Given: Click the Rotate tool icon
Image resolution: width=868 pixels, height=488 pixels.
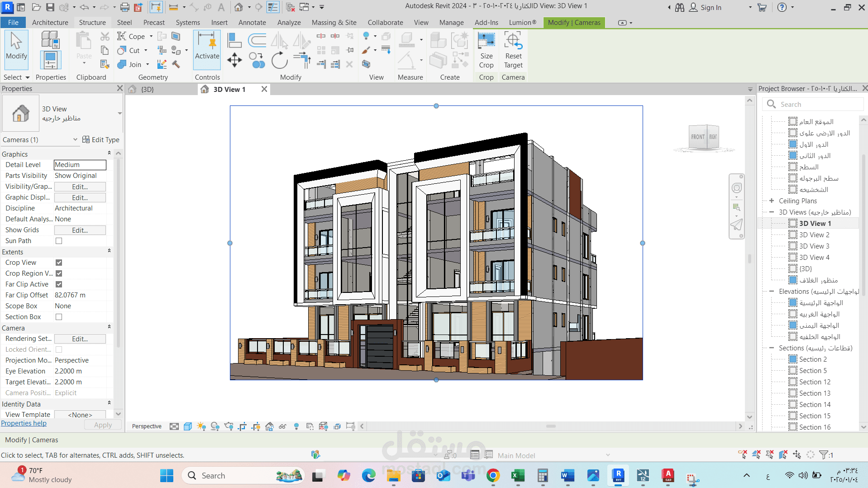Looking at the screenshot, I should [x=279, y=60].
